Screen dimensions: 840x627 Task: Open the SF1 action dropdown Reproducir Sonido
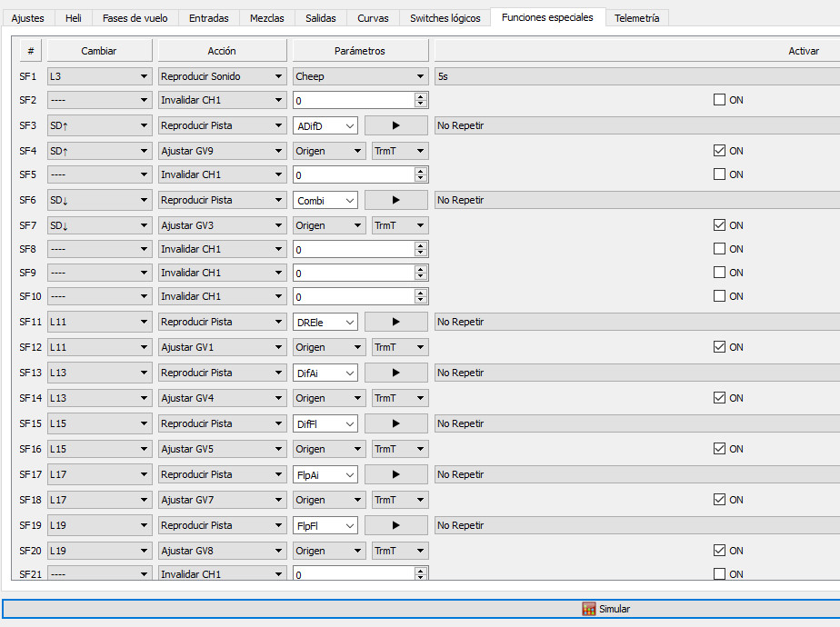(x=223, y=76)
